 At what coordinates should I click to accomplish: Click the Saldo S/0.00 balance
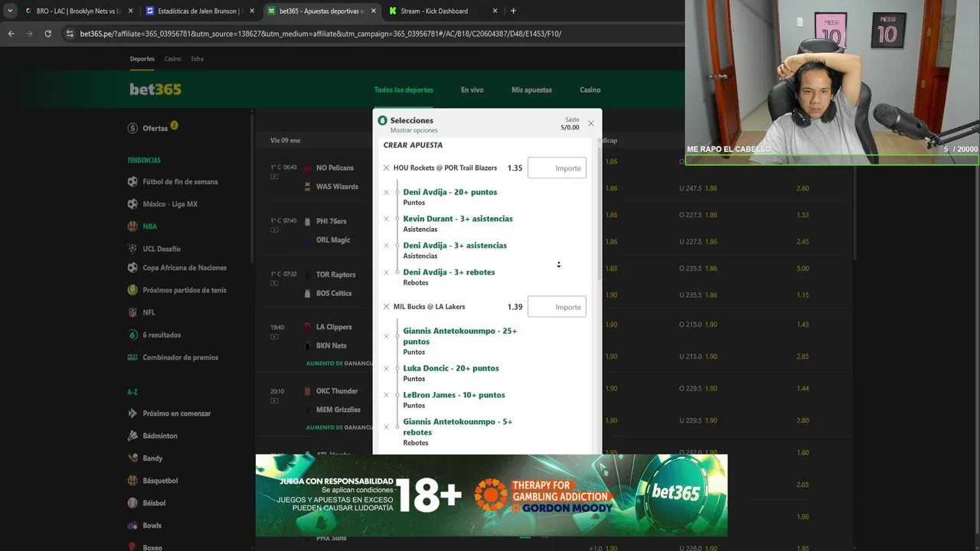(x=570, y=124)
